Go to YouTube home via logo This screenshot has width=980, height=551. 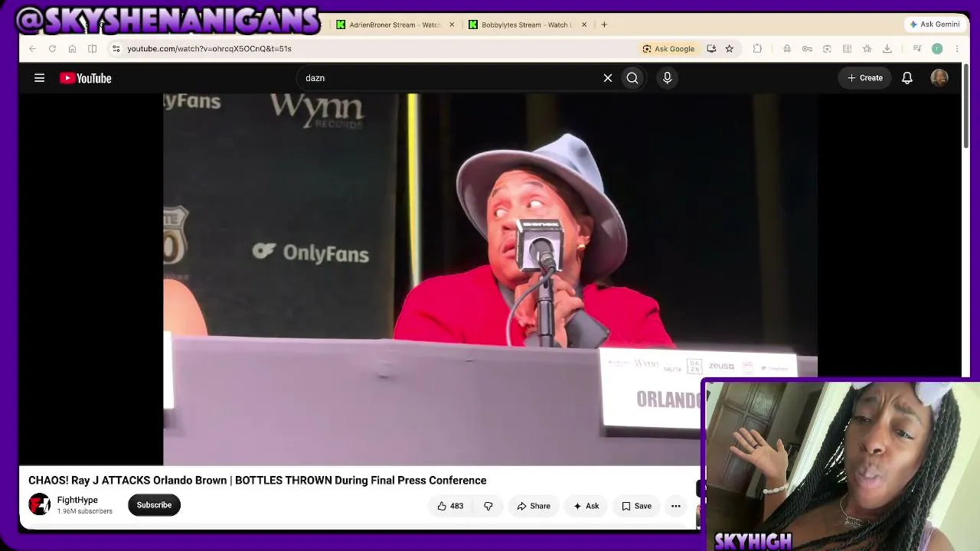click(86, 78)
